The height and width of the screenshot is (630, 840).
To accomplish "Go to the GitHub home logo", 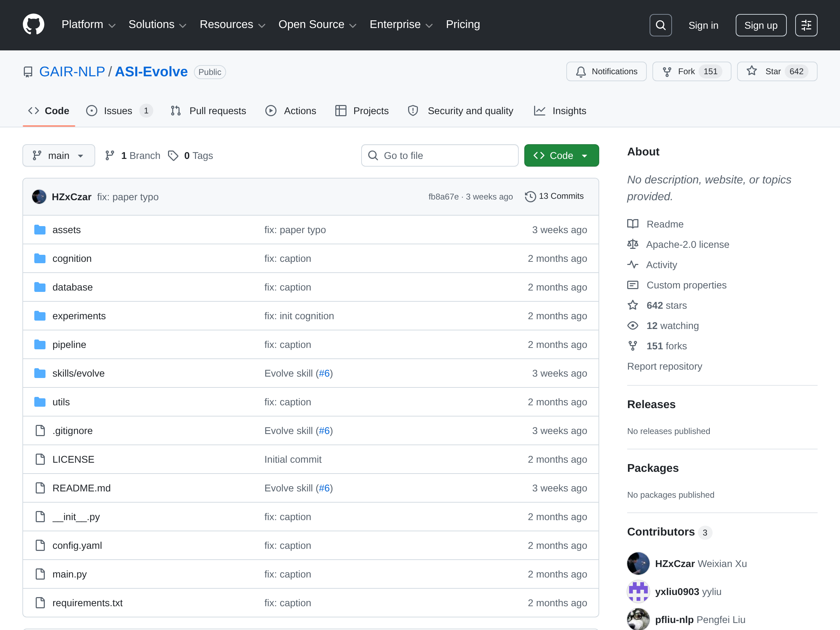I will [x=33, y=25].
